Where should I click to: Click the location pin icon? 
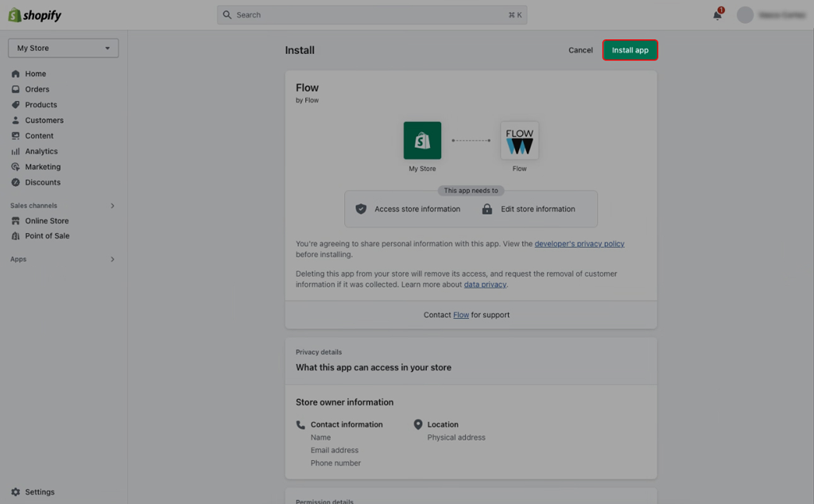[x=418, y=425]
